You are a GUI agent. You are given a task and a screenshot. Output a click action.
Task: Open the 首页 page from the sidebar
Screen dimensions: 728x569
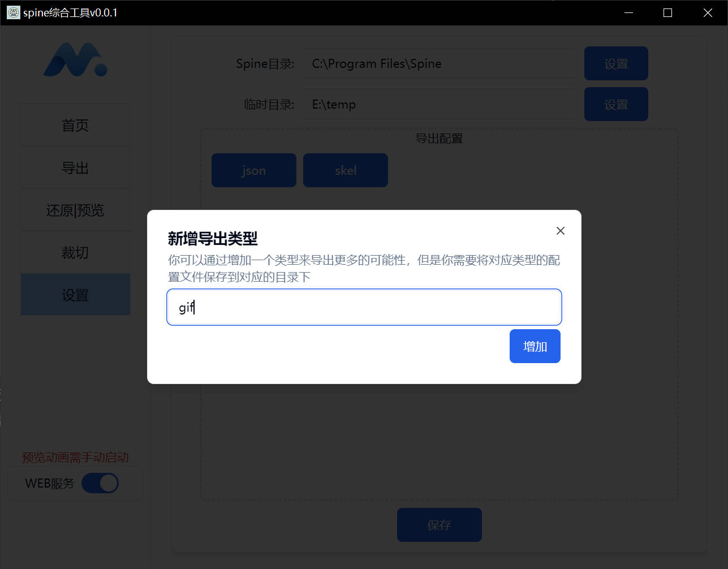pos(75,124)
